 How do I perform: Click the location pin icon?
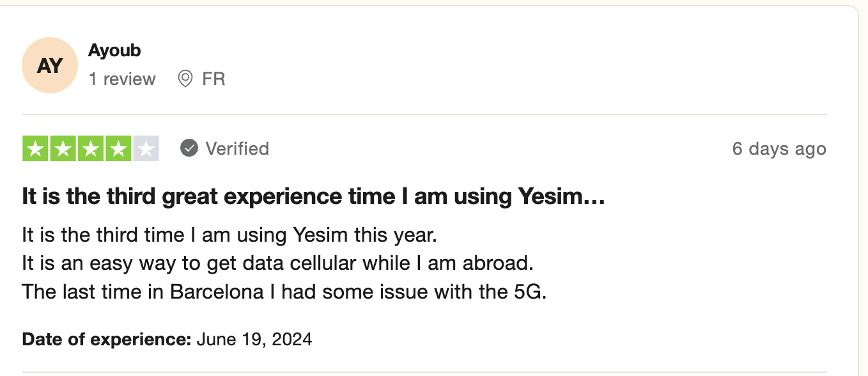click(185, 79)
